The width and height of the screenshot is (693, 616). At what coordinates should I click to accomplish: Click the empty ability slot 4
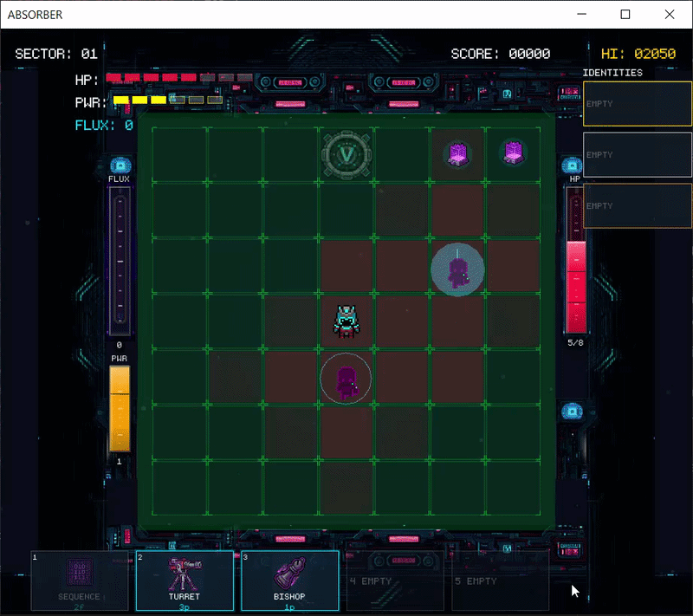click(x=395, y=580)
